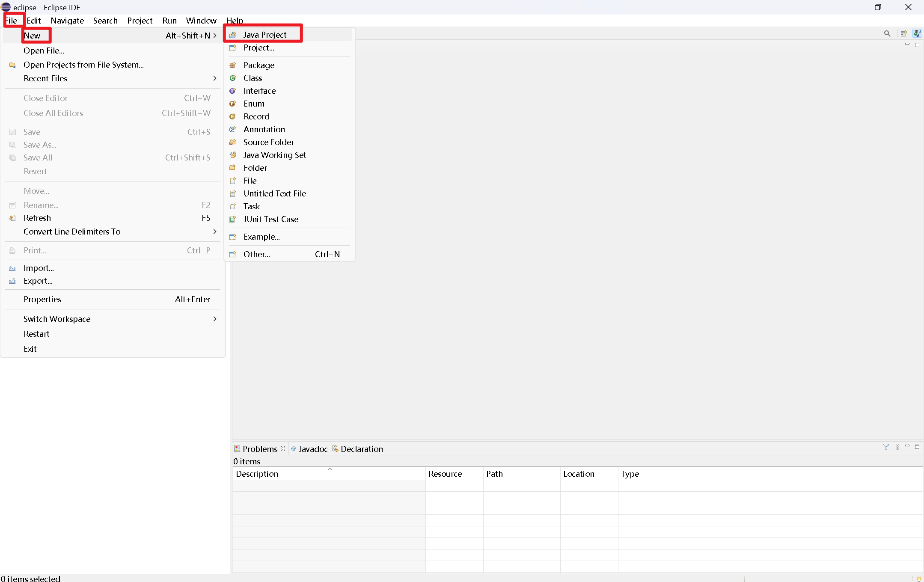This screenshot has height=582, width=924.
Task: Select the Java perspective button
Action: [x=917, y=33]
